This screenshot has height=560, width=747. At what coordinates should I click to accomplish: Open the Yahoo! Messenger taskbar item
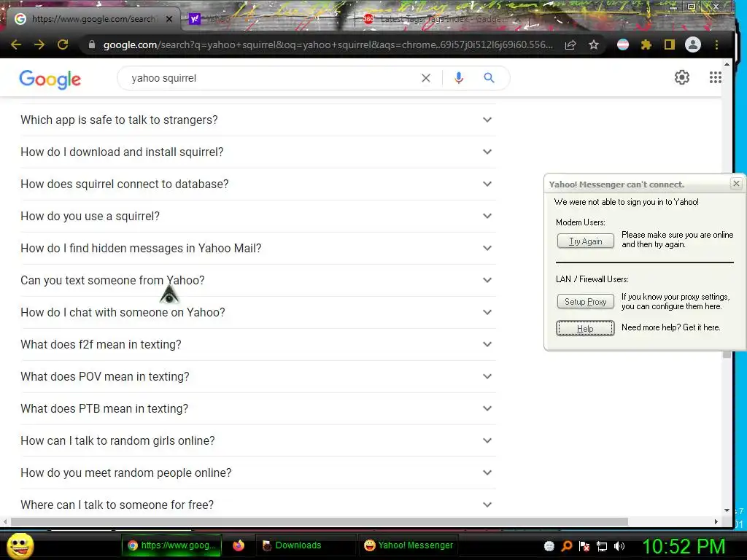pyautogui.click(x=409, y=545)
